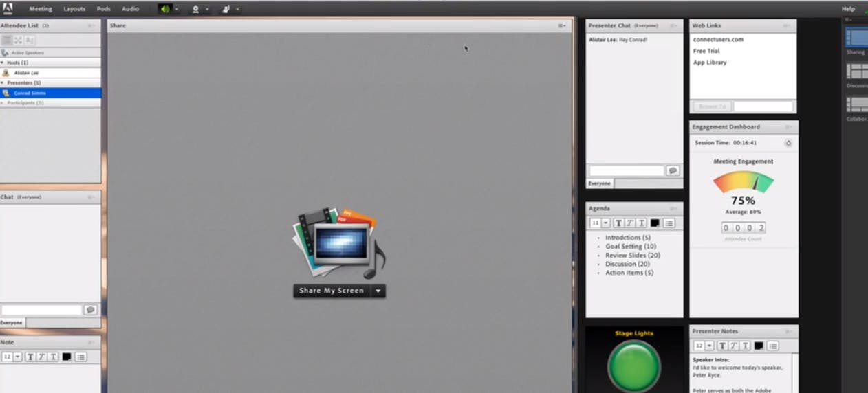Image resolution: width=868 pixels, height=393 pixels.
Task: Click the Engagement Dashboard refresh icon
Action: (788, 143)
